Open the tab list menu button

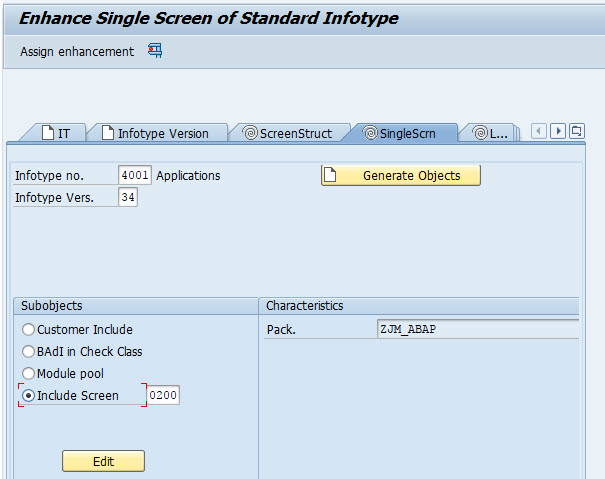(x=578, y=131)
